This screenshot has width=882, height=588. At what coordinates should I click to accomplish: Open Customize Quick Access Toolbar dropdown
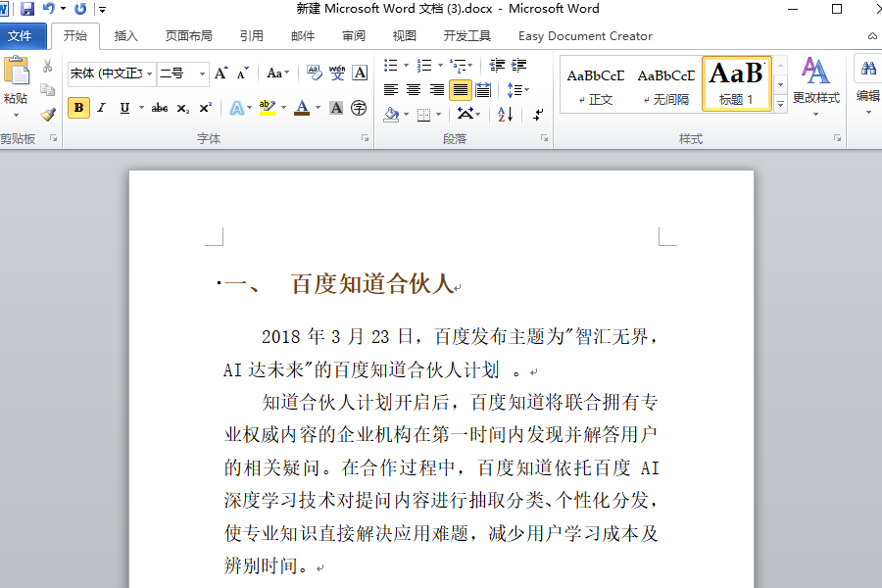point(102,9)
